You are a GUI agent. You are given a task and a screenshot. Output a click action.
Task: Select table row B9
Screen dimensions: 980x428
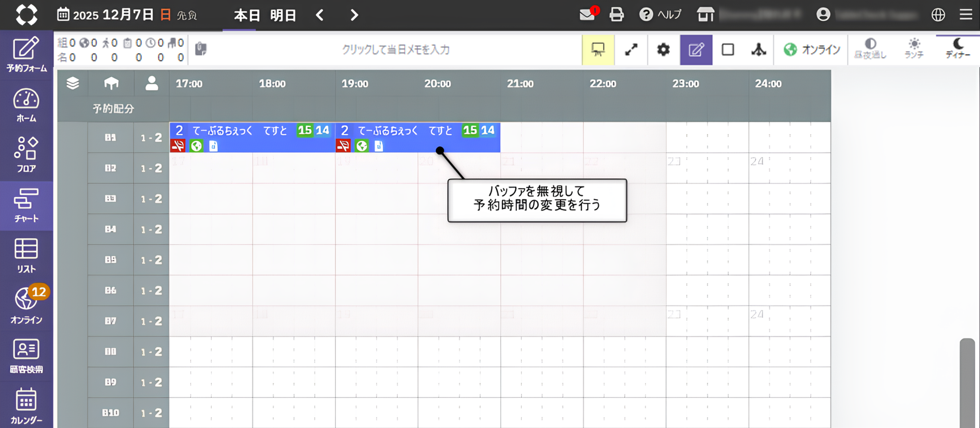[110, 382]
